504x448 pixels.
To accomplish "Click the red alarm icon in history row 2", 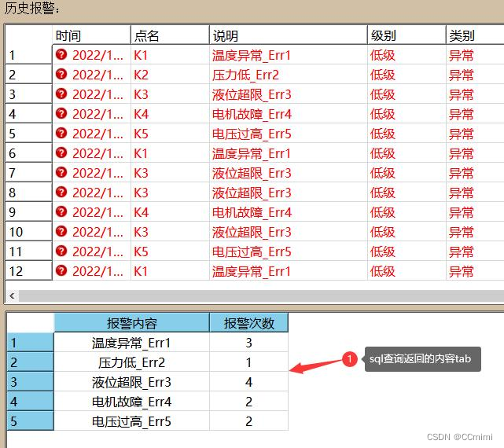I will click(x=61, y=74).
